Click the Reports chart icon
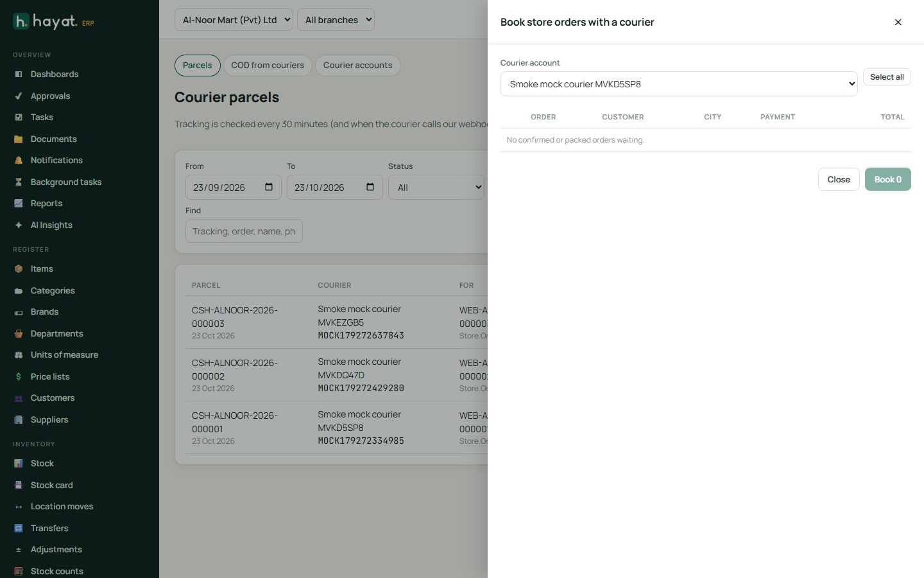Viewport: 924px width, 578px height. [x=19, y=204]
